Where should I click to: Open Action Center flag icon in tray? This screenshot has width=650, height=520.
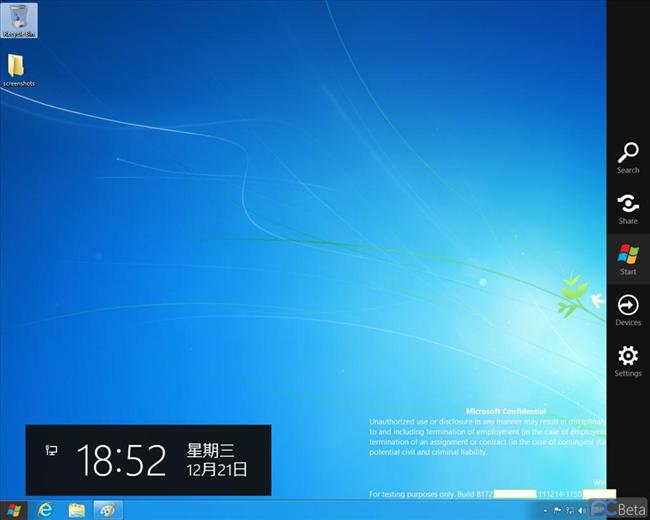point(558,510)
